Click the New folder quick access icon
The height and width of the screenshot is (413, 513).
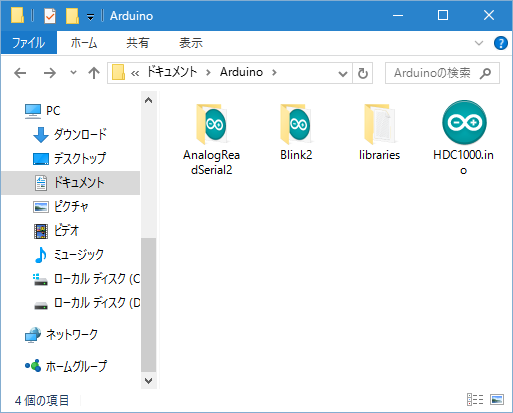pyautogui.click(x=72, y=16)
